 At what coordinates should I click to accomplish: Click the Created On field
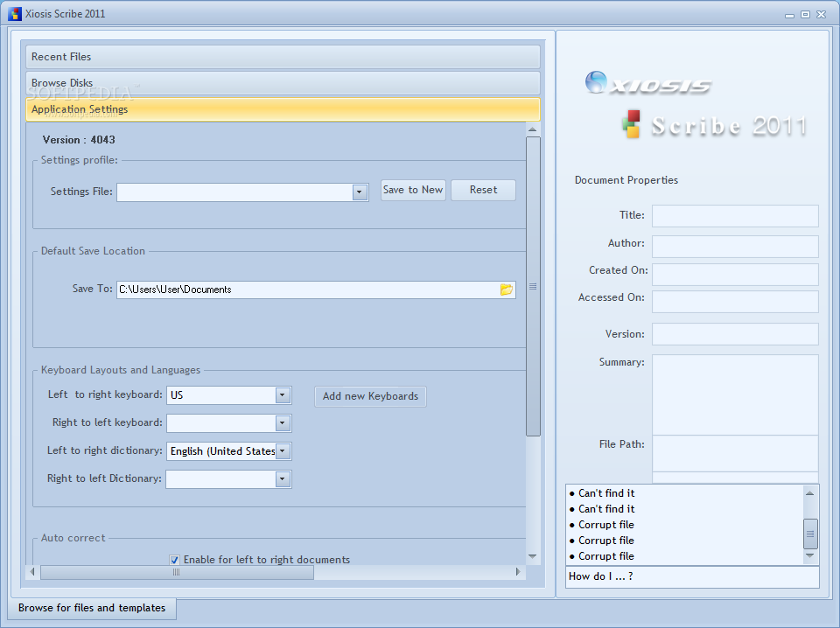point(735,274)
